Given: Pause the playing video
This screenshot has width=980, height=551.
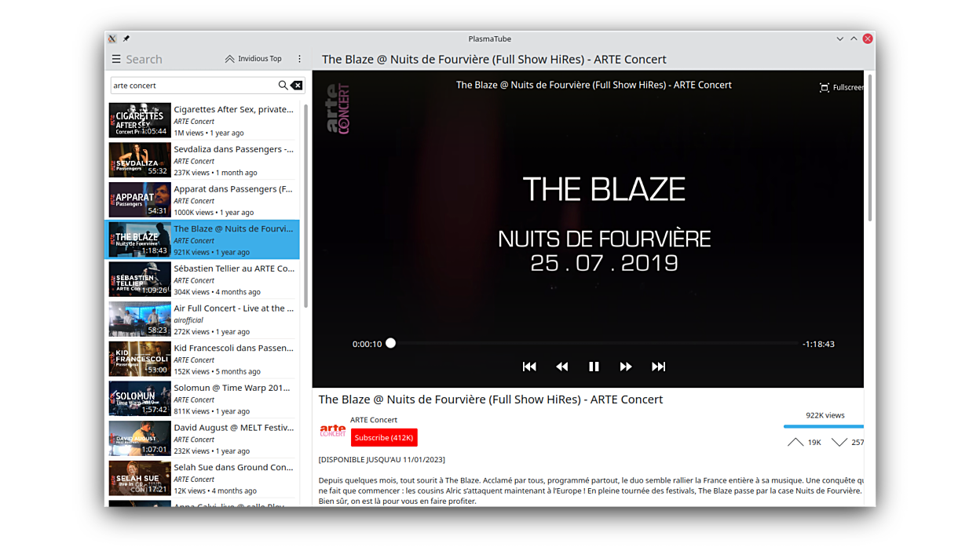Looking at the screenshot, I should [x=594, y=367].
